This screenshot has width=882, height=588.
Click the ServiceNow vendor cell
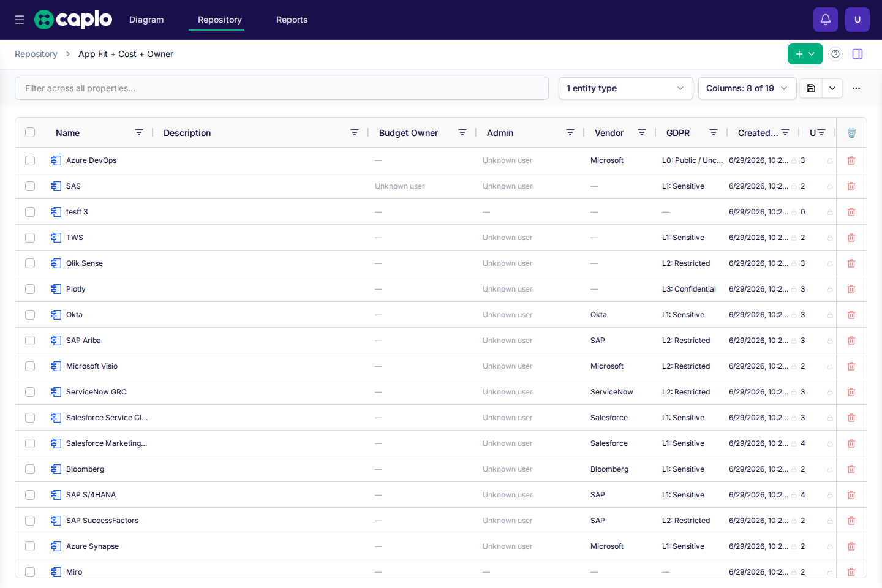(612, 392)
